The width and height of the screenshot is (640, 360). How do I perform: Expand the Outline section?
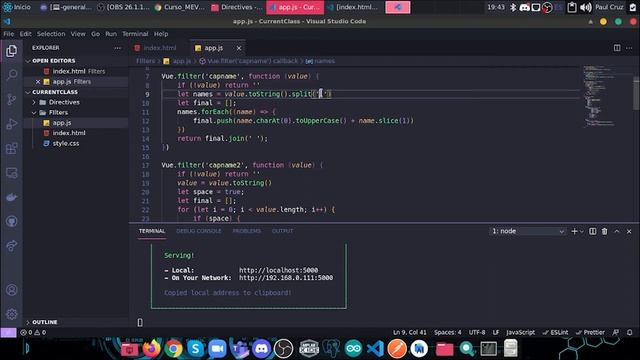point(44,322)
